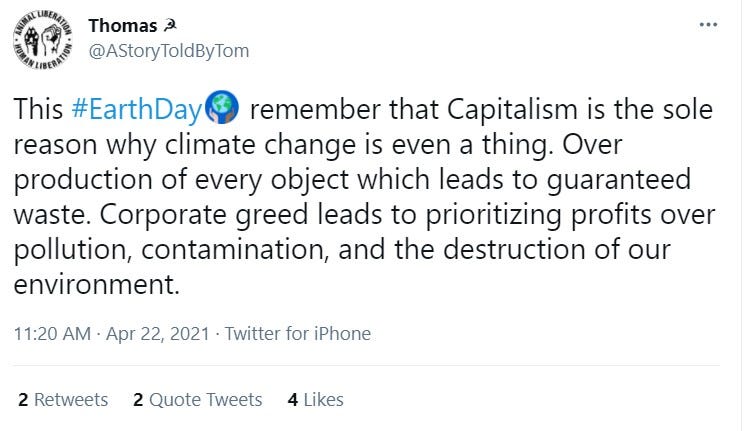Image resolution: width=746 pixels, height=431 pixels.
Task: Open the Twitter for iPhone source link
Action: point(298,333)
